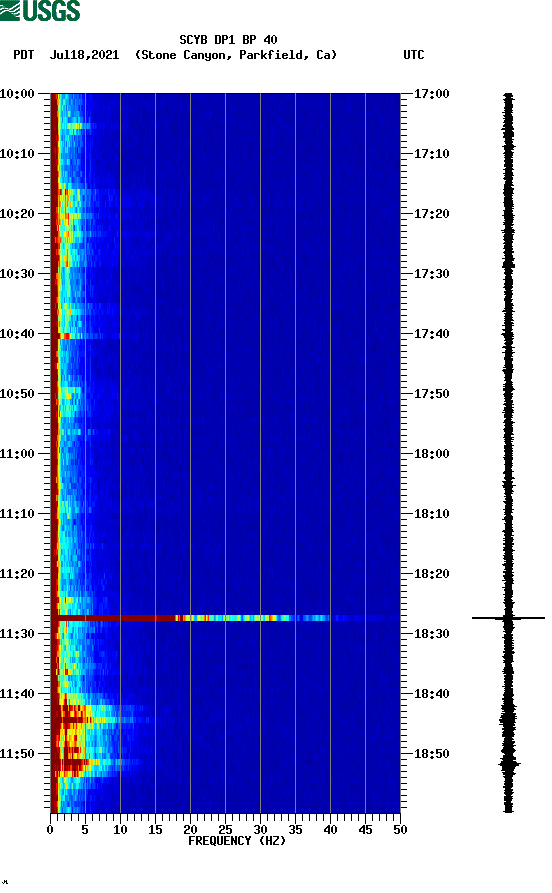Screen dimensions: 552x893
Task: Click the 11:20 PDT time label
Action: [17, 574]
